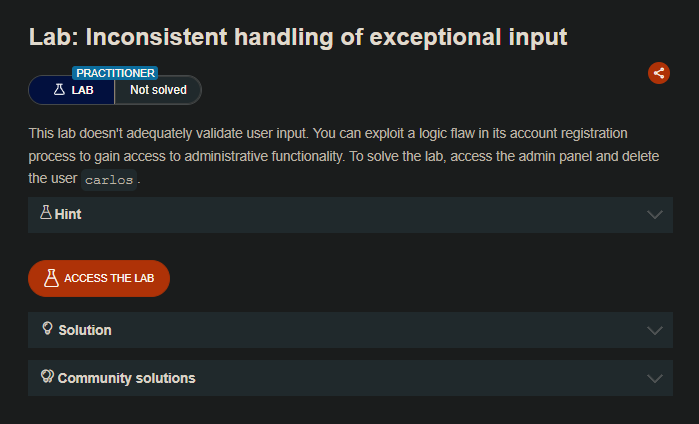The width and height of the screenshot is (699, 424).
Task: Click the Community solutions bulb icon
Action: click(46, 377)
